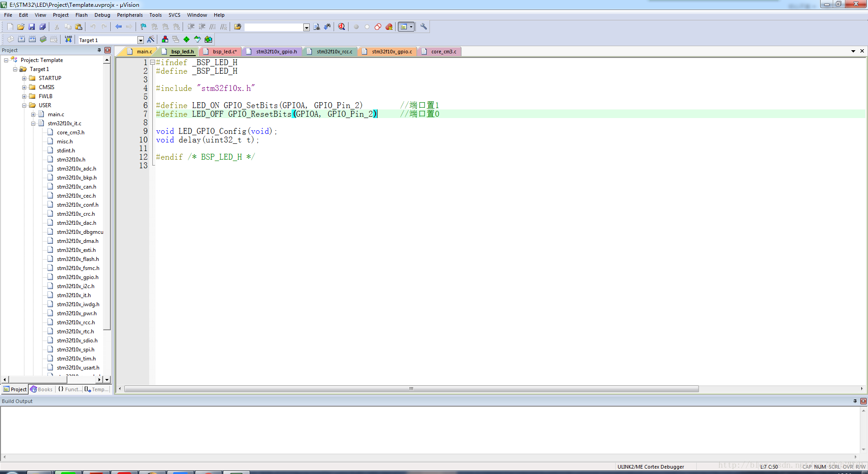Click the Save All icon
The image size is (868, 474).
42,27
